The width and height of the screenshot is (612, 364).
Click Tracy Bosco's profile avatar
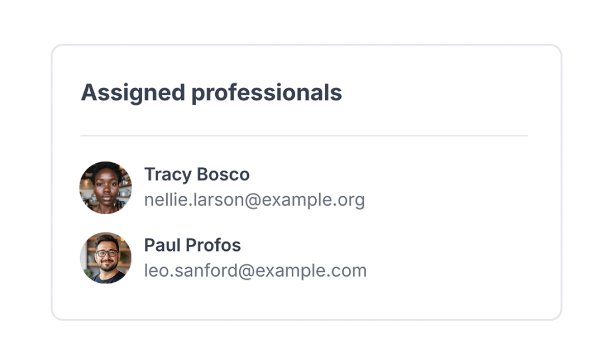pos(106,188)
